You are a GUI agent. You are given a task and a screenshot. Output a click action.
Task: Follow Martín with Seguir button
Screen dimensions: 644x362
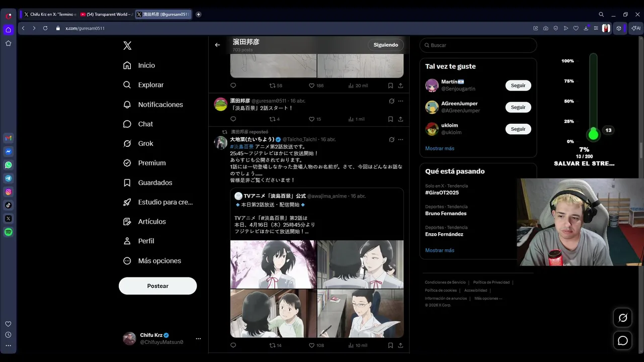click(518, 85)
